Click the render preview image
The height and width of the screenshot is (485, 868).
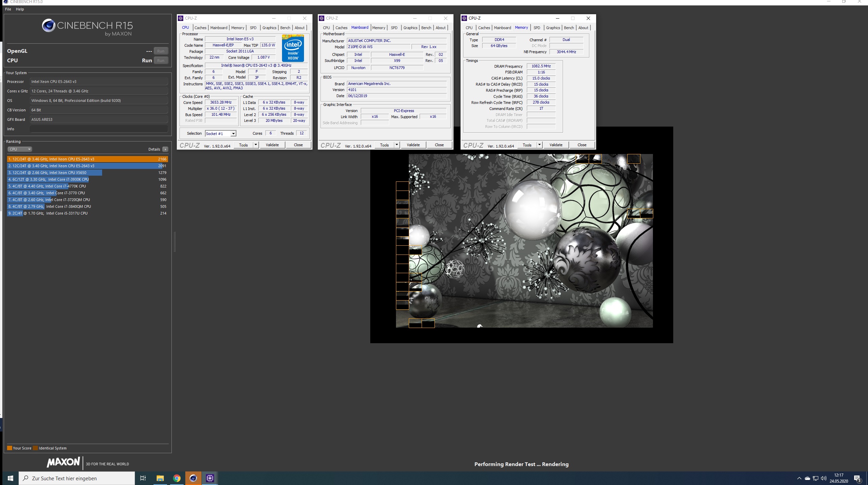click(x=524, y=241)
